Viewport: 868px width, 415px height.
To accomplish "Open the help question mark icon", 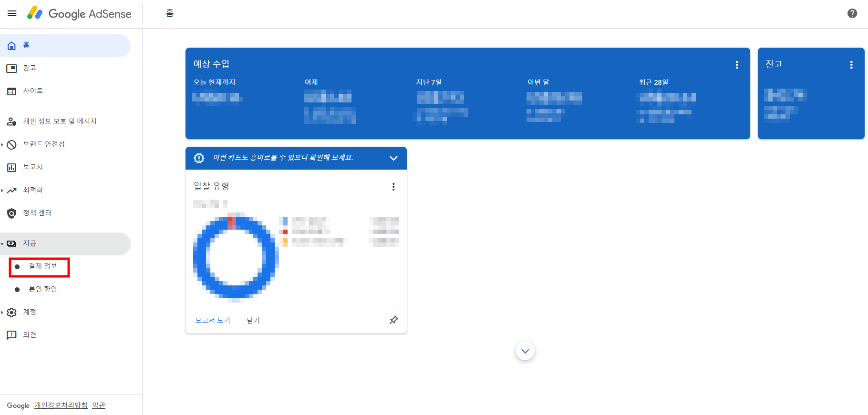I will (852, 13).
